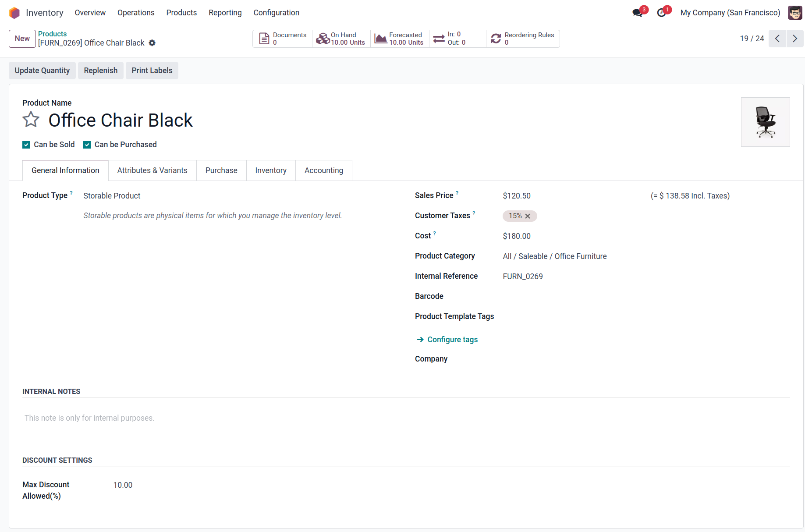Click the gear icon beside product breadcrumb
This screenshot has height=532, width=805.
coord(152,43)
